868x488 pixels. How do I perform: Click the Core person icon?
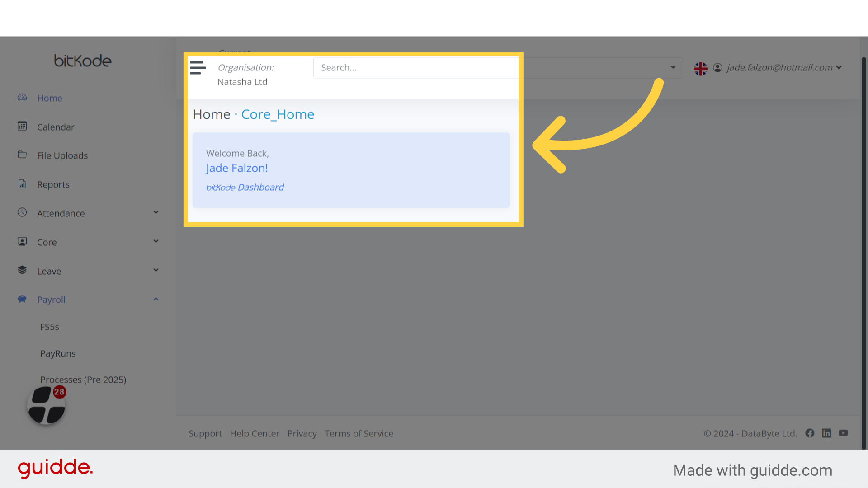tap(22, 241)
